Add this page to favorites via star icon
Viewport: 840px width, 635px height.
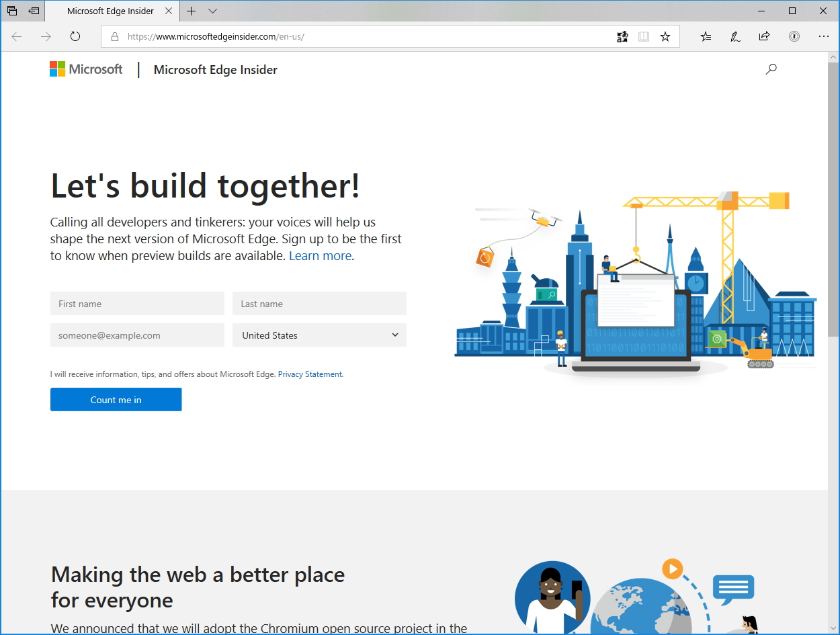[665, 36]
